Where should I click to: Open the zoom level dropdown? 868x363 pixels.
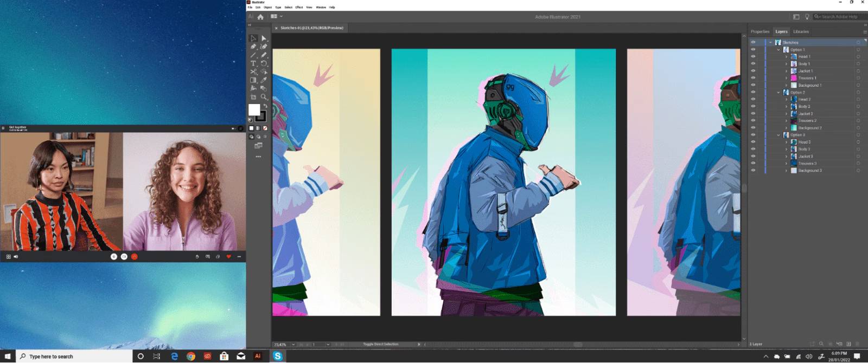tap(293, 345)
